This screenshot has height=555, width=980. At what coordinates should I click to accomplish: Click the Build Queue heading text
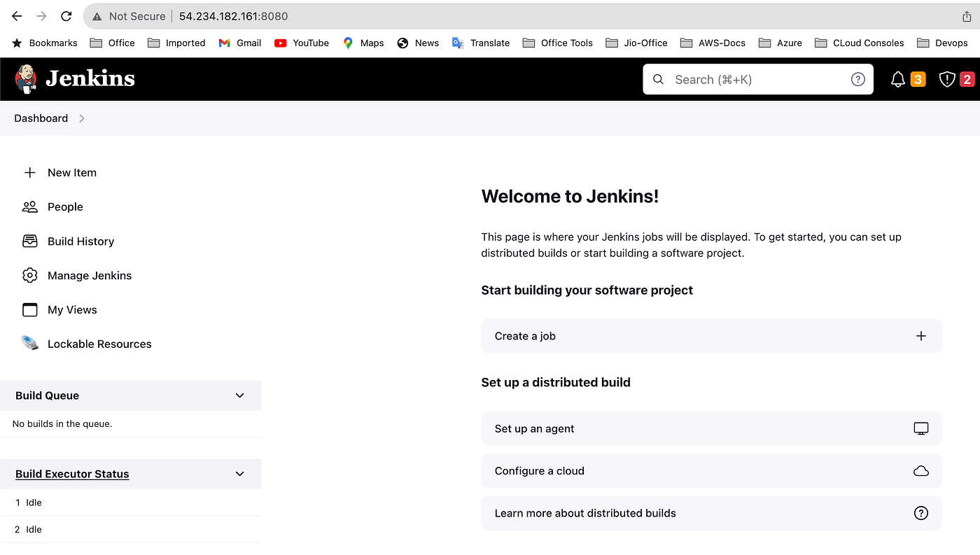pyautogui.click(x=47, y=395)
